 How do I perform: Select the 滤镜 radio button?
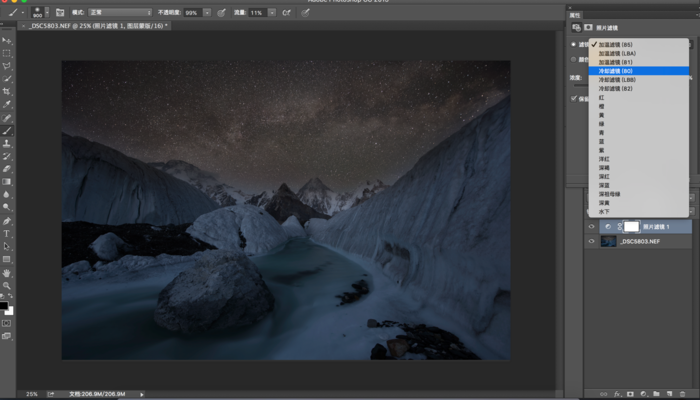[572, 45]
